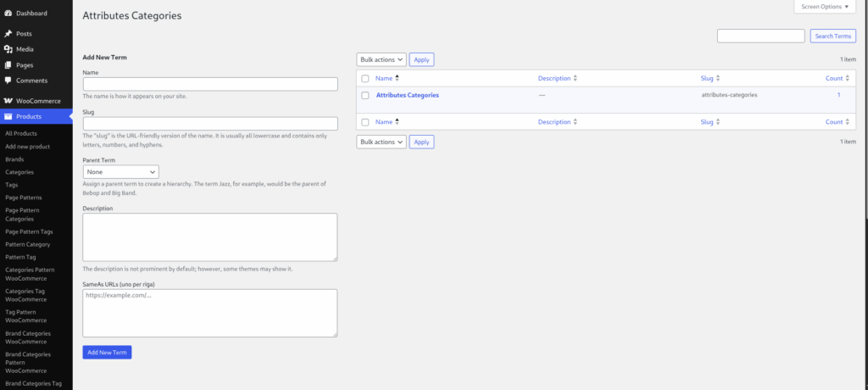The image size is (868, 390).
Task: Open All Products submenu item
Action: click(21, 133)
